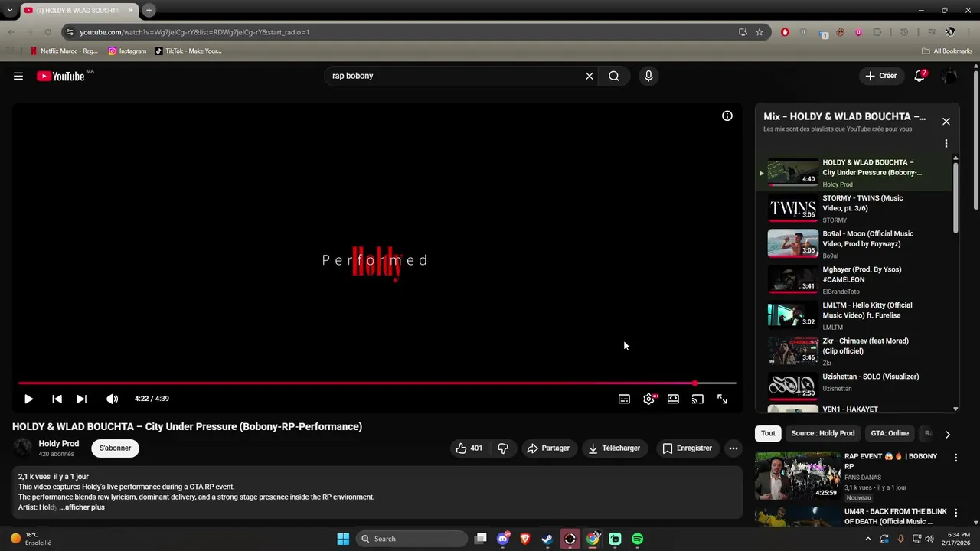Show video info card icon

[727, 116]
